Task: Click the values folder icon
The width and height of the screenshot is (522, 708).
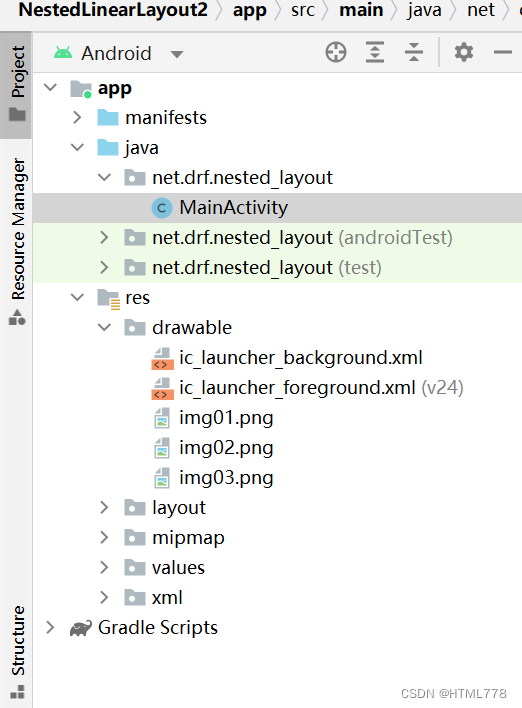Action: (x=135, y=567)
